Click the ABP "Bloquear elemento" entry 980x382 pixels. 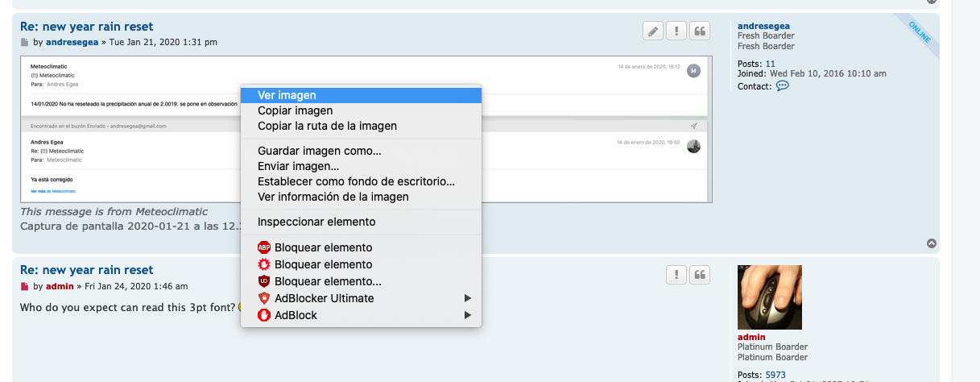323,247
